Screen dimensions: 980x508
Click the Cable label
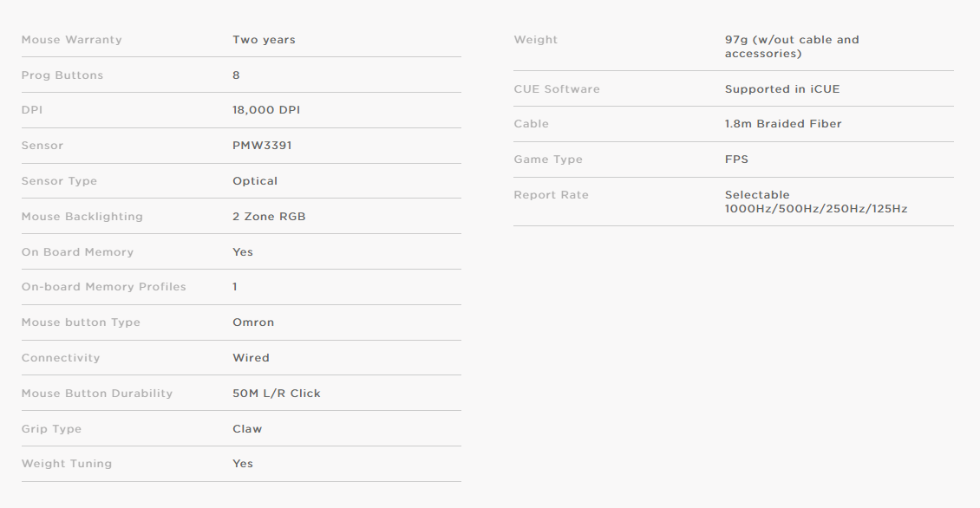[532, 124]
